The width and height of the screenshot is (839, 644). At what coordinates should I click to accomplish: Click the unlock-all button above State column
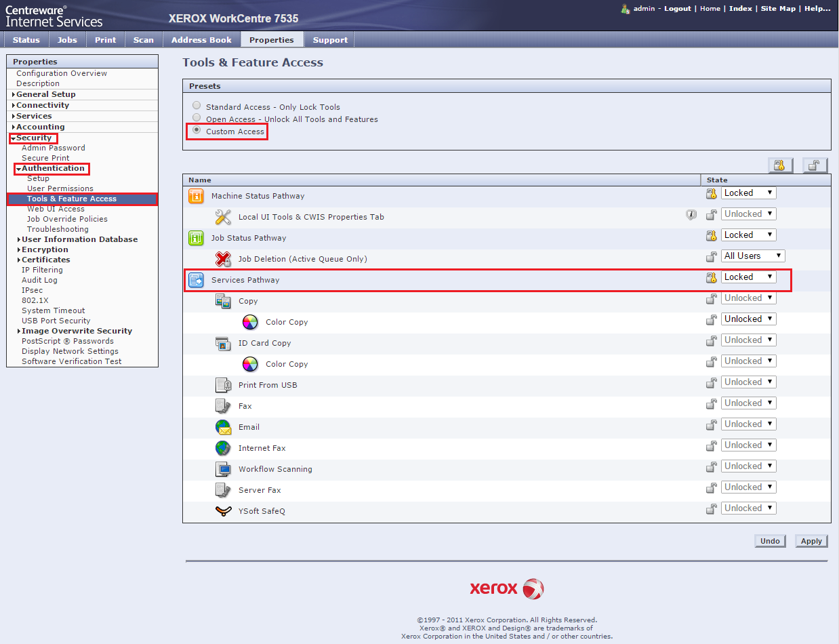click(x=815, y=165)
